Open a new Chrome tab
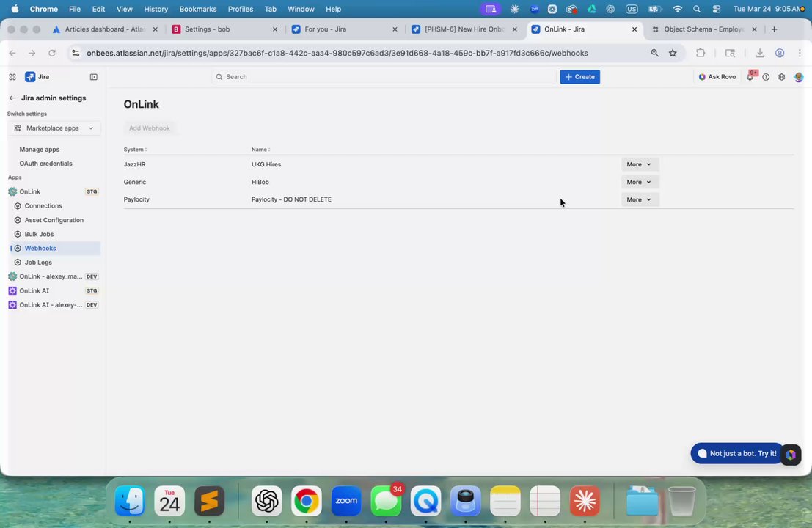 (774, 29)
